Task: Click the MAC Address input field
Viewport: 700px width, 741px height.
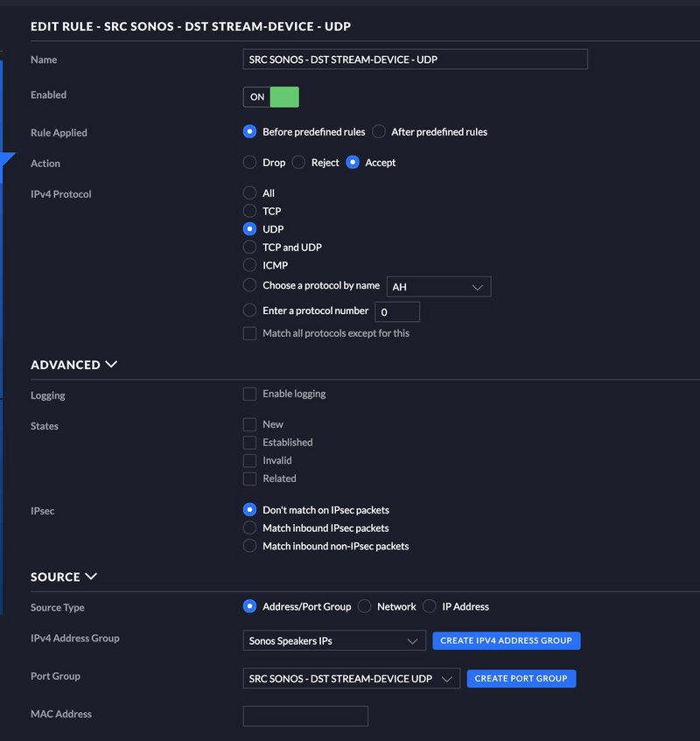Action: 305,716
